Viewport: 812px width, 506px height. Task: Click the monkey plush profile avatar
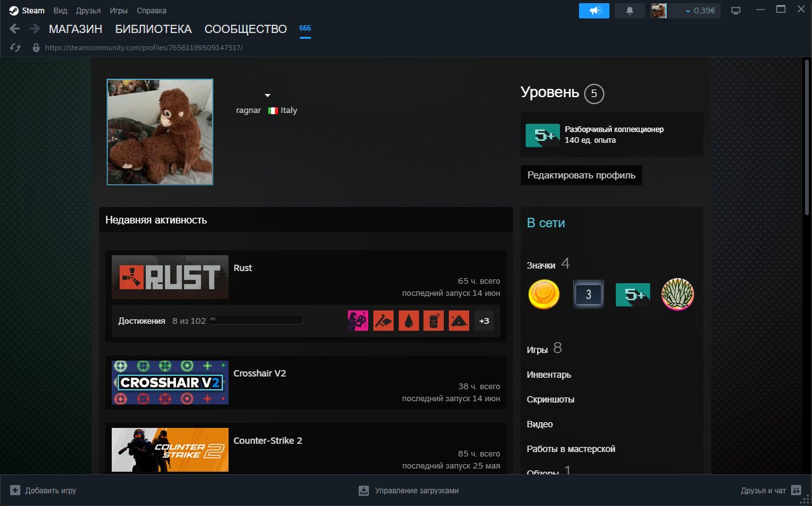[x=160, y=132]
